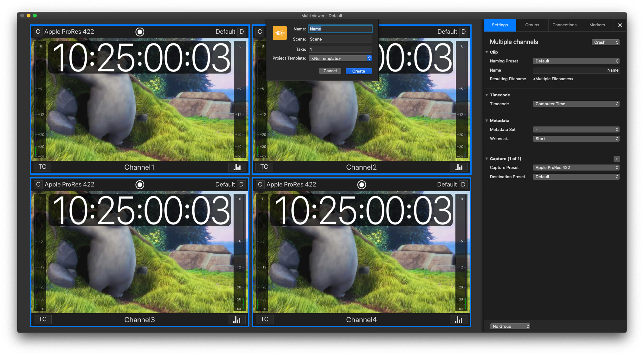Open Channel3 audio meters icon
The image size is (644, 356).
[237, 320]
